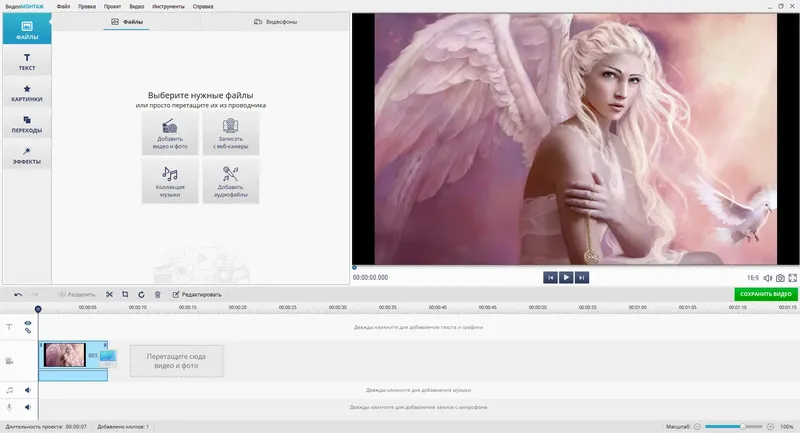The width and height of the screenshot is (800, 433).
Task: Jump to previous frame in player
Action: pos(550,277)
